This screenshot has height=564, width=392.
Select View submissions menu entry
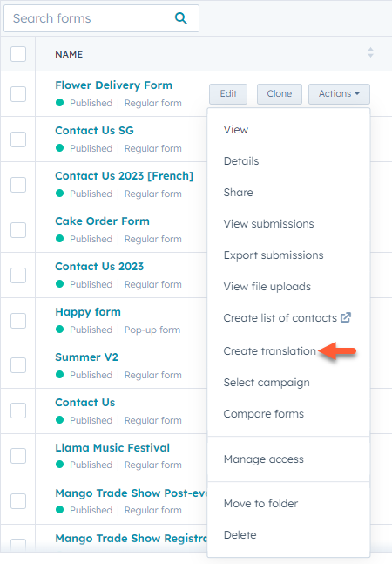point(268,224)
